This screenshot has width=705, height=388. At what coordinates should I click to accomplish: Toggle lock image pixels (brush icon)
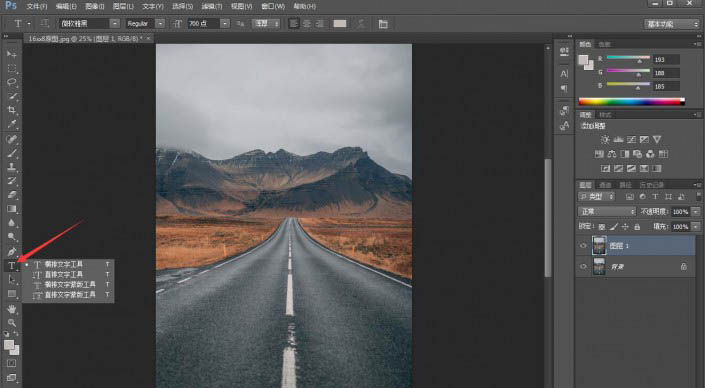click(x=614, y=227)
